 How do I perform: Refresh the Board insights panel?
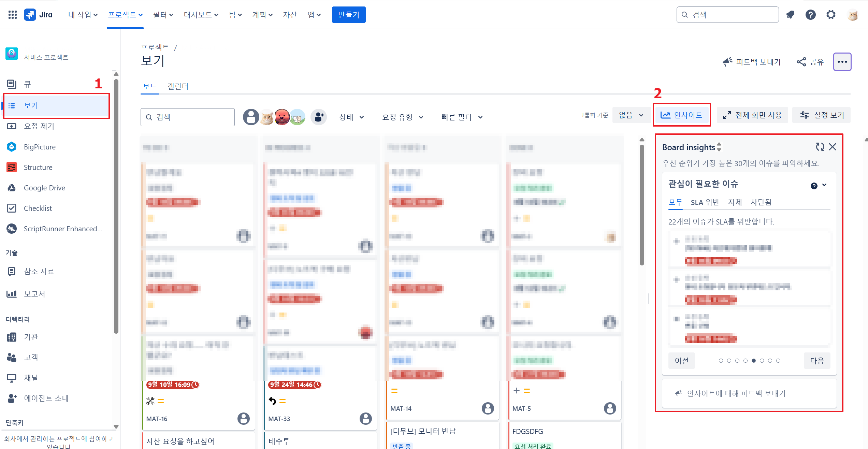click(820, 147)
